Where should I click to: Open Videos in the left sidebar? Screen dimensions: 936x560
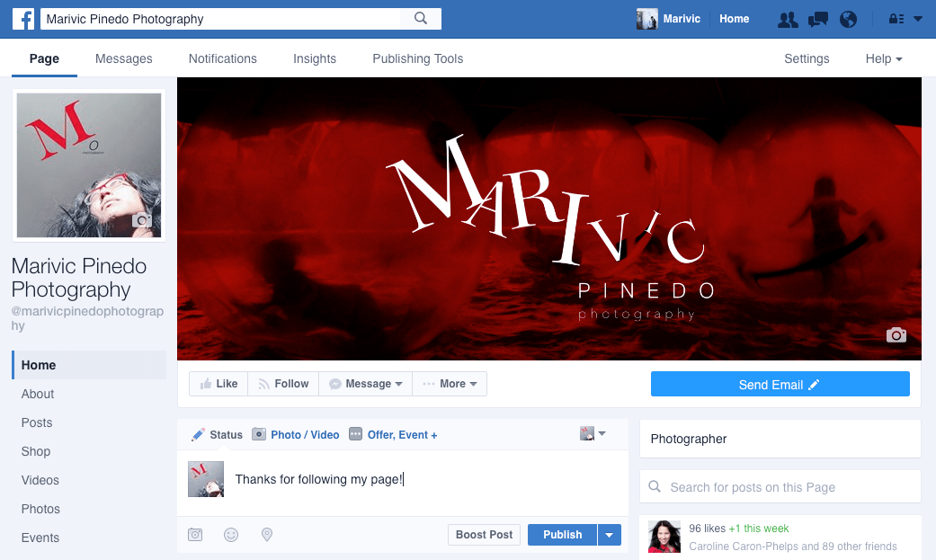40,480
